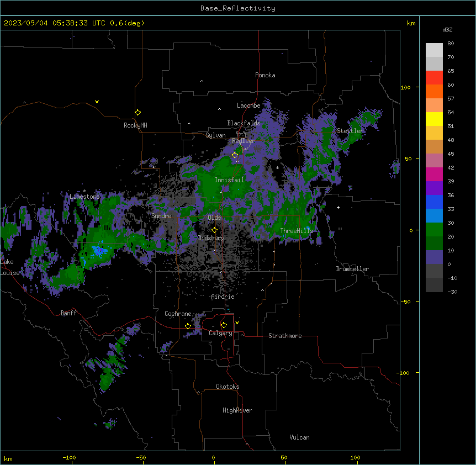
Task: Click the Airdrie city label
Action: point(223,297)
